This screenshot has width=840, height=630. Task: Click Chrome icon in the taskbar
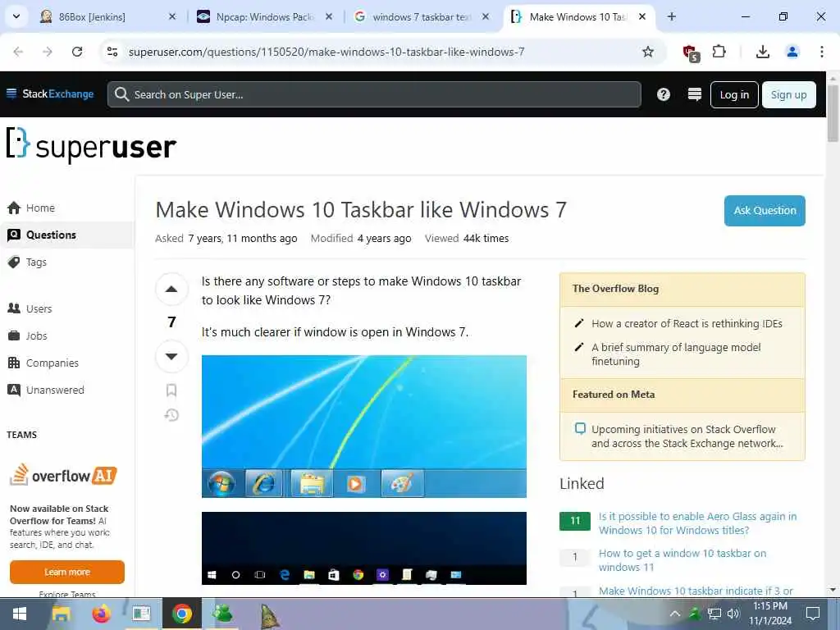click(x=181, y=614)
